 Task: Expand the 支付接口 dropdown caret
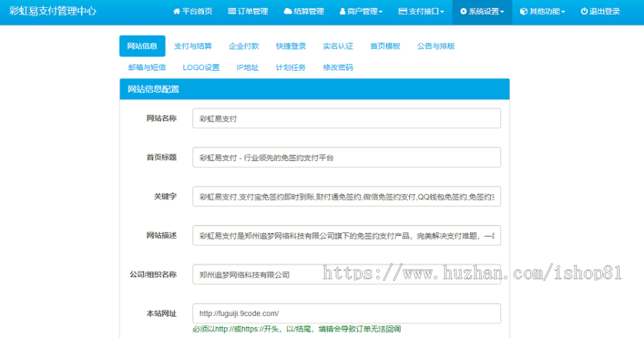point(442,12)
